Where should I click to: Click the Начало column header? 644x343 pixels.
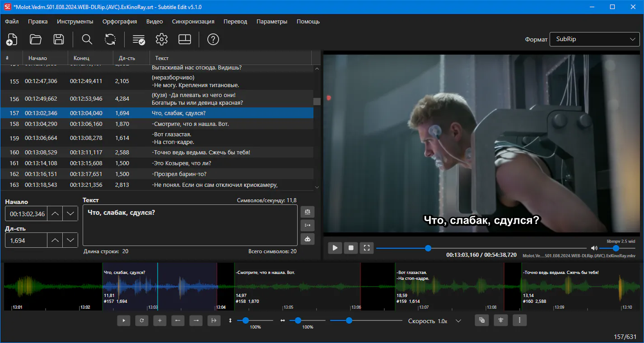tap(45, 58)
